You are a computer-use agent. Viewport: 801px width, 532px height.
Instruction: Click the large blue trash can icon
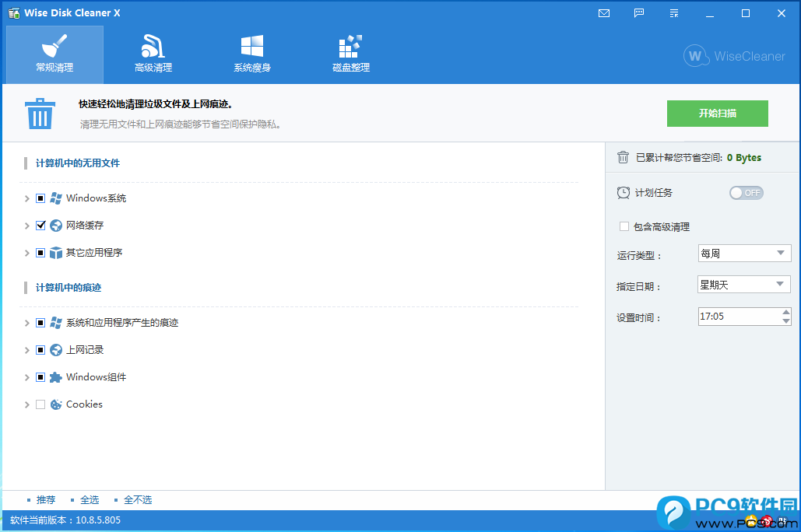click(40, 114)
